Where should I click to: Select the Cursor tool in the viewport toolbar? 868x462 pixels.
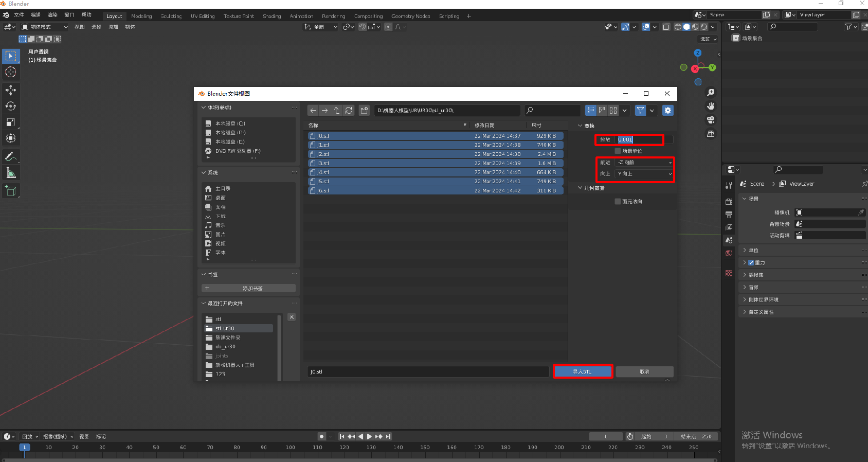[11, 72]
